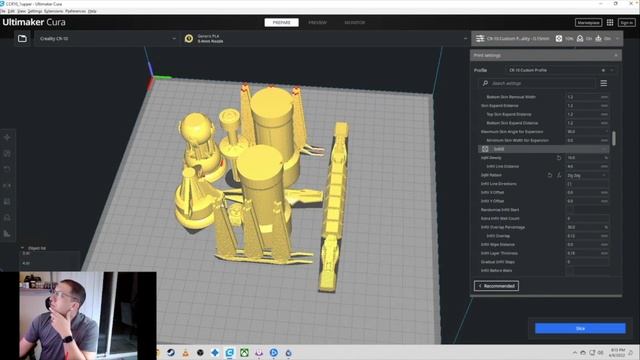Click the Sign in button
This screenshot has width=640, height=360.
(626, 22)
